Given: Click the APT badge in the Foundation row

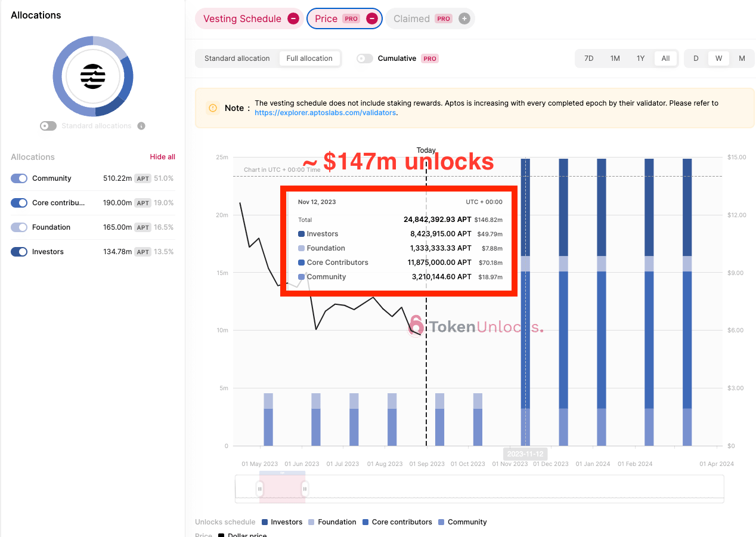Looking at the screenshot, I should tap(143, 227).
